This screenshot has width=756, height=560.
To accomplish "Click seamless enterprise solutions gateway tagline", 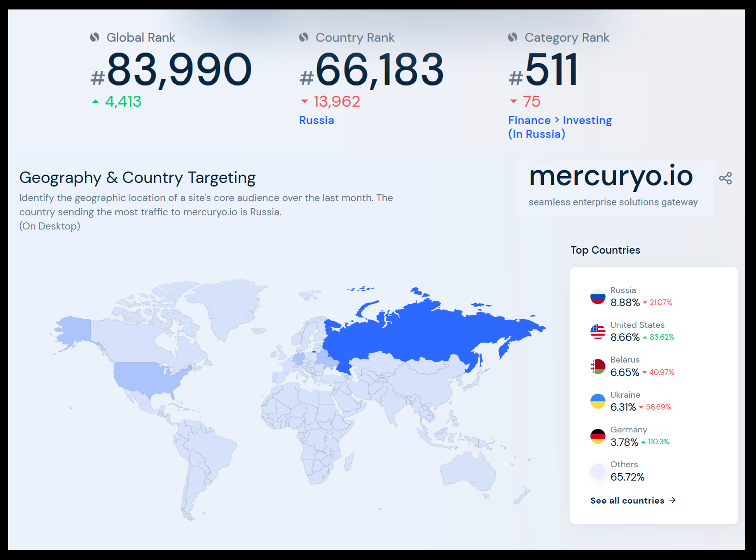I will pos(613,202).
